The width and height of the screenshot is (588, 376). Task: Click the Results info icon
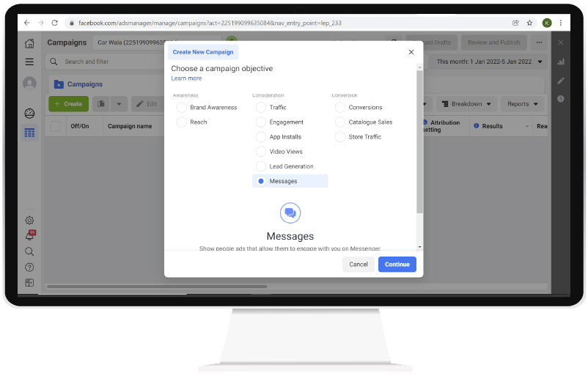[477, 126]
